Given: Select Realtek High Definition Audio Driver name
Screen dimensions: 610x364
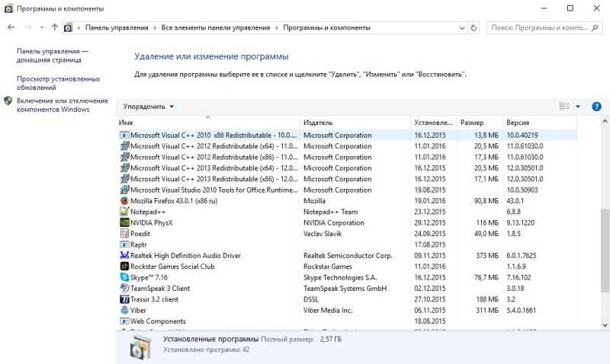Looking at the screenshot, I should tap(185, 256).
